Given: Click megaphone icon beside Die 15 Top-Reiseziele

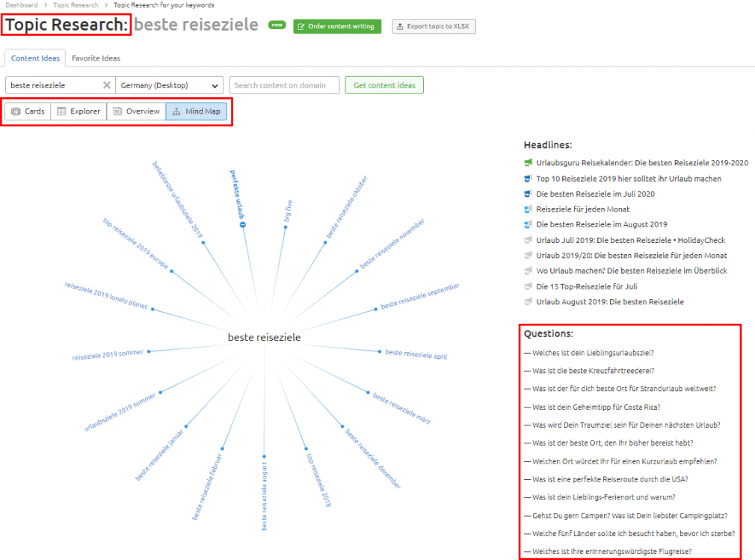Looking at the screenshot, I should pos(528,286).
